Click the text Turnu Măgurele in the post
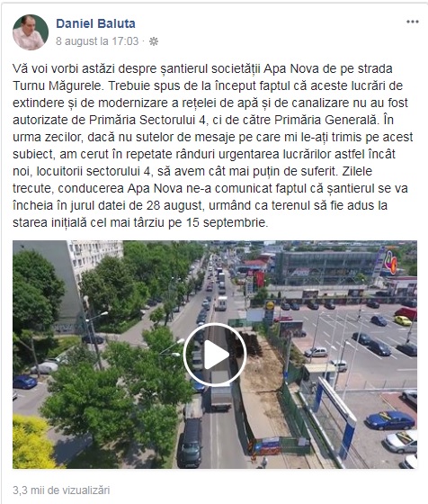Screen dimensions: 428x504 (x=58, y=85)
